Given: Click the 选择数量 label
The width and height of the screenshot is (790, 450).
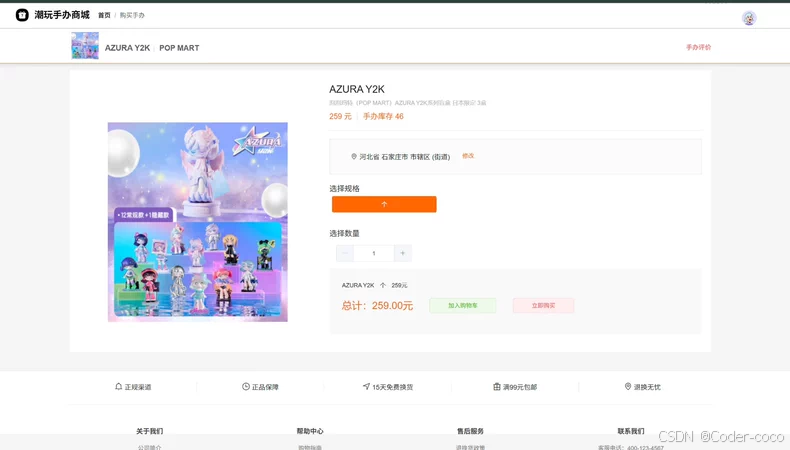Looking at the screenshot, I should point(344,233).
